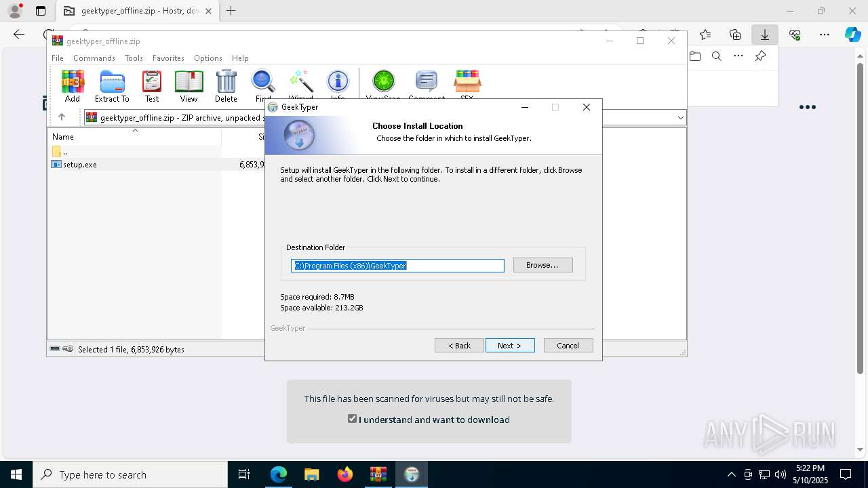Image resolution: width=868 pixels, height=488 pixels.
Task: Open tab actions menu icon in Edge
Action: pos(41,11)
